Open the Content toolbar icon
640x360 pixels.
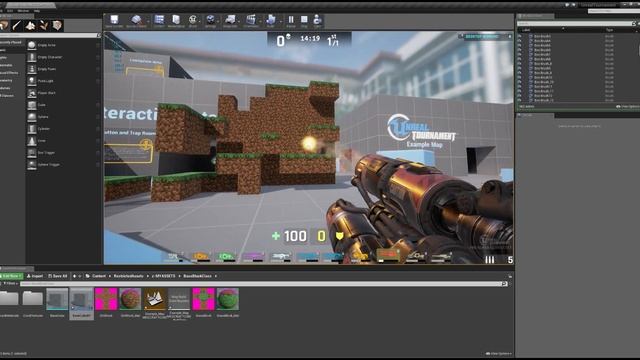(159, 20)
